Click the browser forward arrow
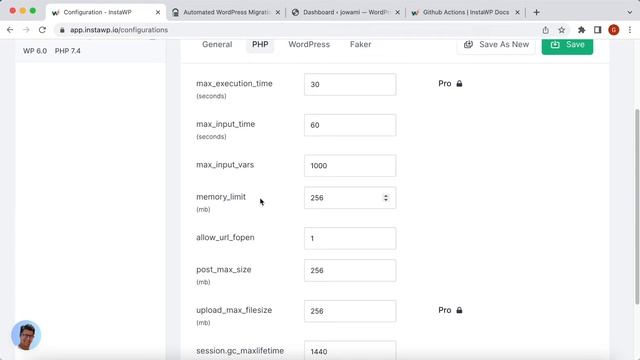Viewport: 640px width, 360px height. pyautogui.click(x=26, y=30)
